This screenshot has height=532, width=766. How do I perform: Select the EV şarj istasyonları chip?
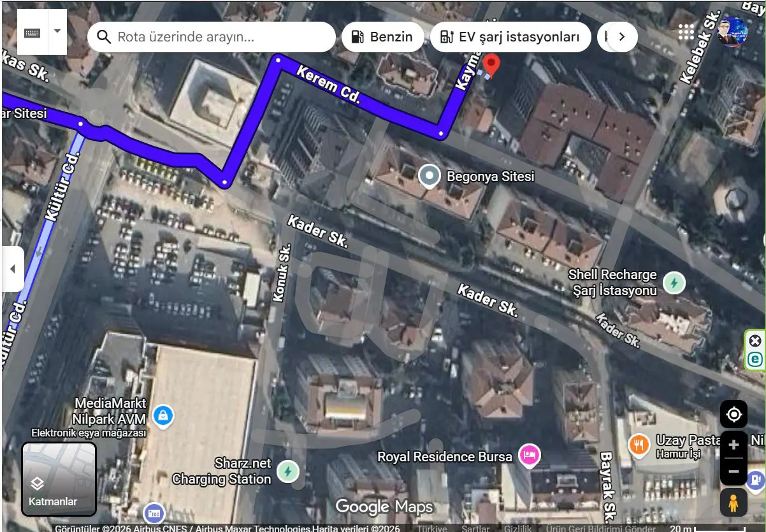point(510,37)
